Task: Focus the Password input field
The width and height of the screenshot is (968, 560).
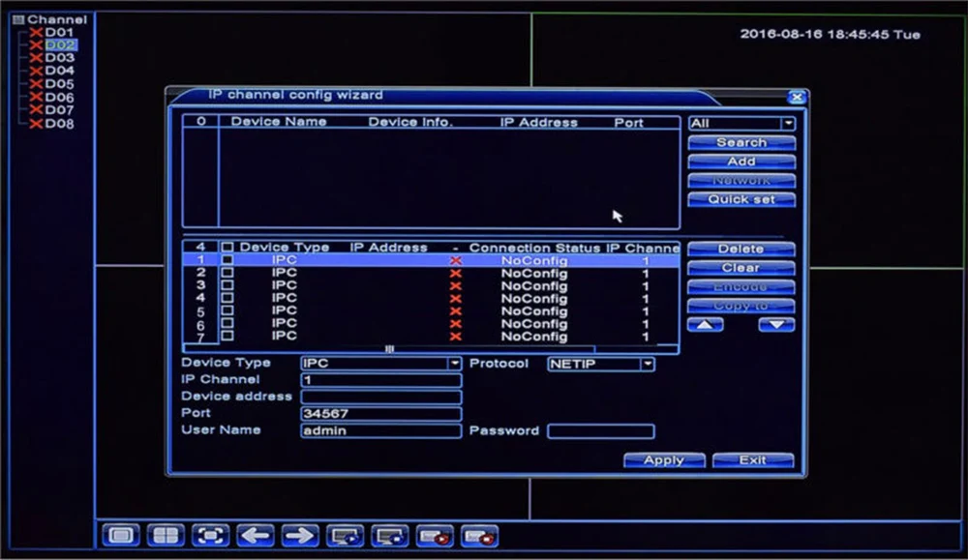Action: [x=601, y=431]
